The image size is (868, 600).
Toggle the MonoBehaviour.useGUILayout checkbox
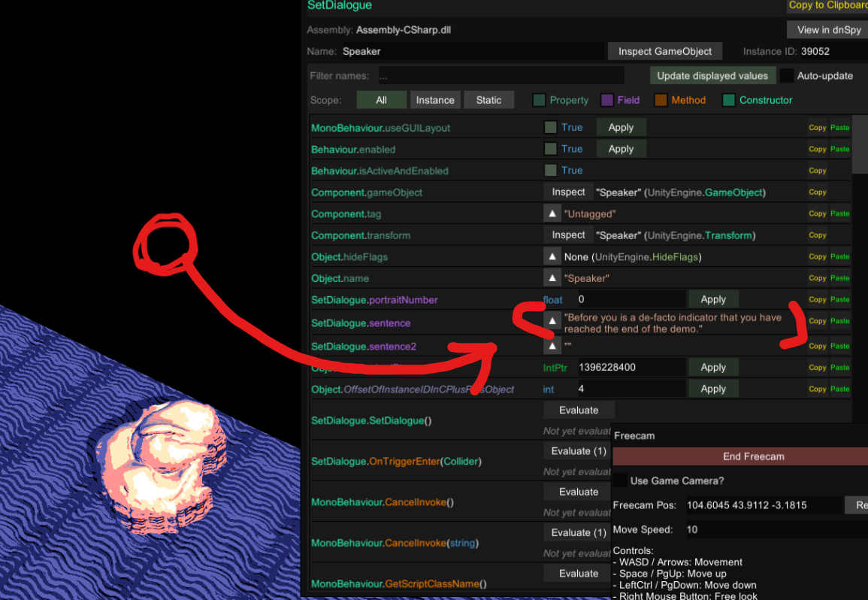point(551,128)
